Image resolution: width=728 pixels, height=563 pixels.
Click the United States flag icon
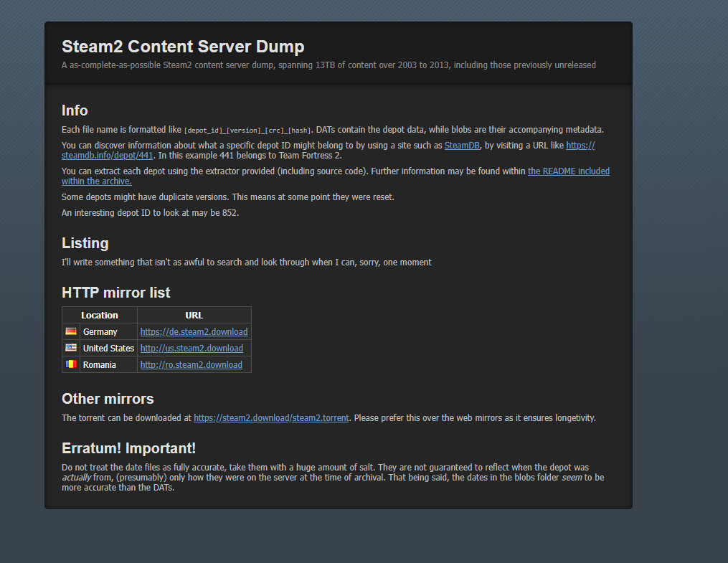click(71, 348)
